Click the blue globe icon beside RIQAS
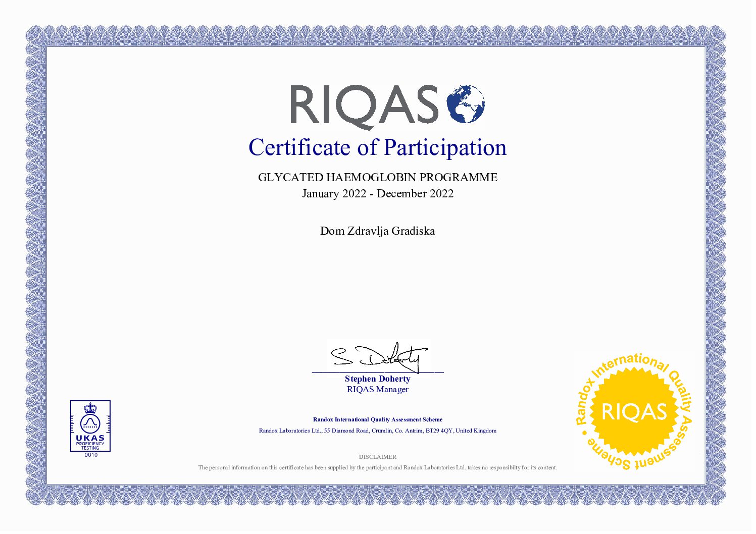This screenshot has width=756, height=534. pyautogui.click(x=465, y=104)
